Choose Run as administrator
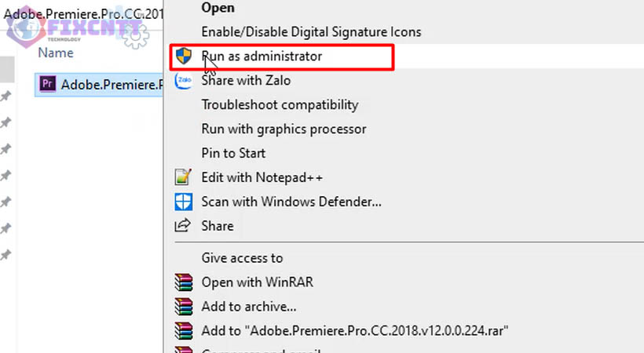The width and height of the screenshot is (644, 353). (x=262, y=56)
